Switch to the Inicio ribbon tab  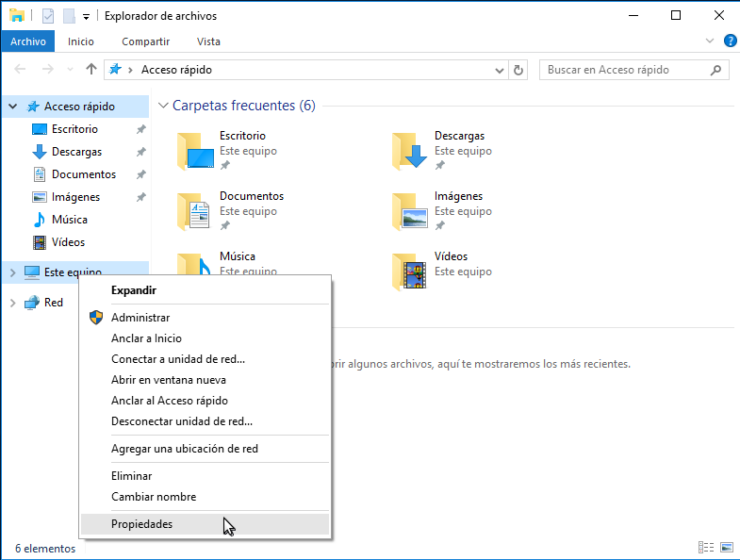click(x=81, y=41)
